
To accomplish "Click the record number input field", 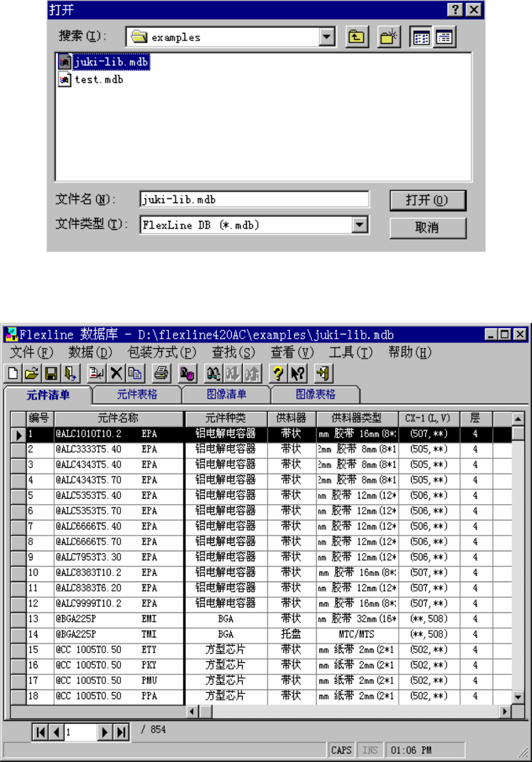I will (81, 732).
